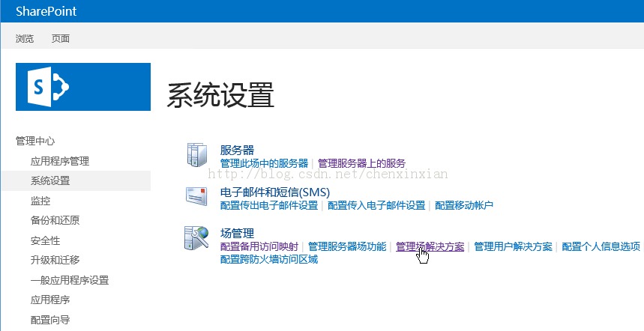Click the 场管理 section heading
644x331 pixels.
[237, 234]
